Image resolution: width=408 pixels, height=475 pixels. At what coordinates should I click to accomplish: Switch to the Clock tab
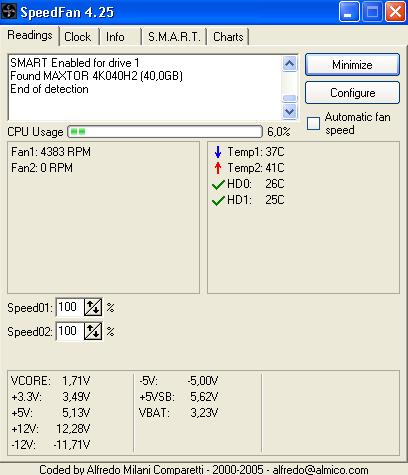pos(78,37)
